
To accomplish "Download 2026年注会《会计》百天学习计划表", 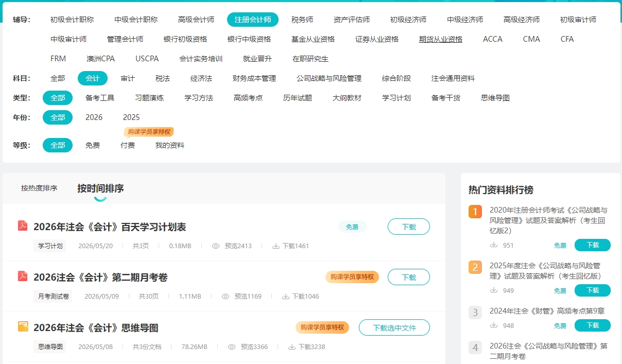I will pyautogui.click(x=409, y=227).
